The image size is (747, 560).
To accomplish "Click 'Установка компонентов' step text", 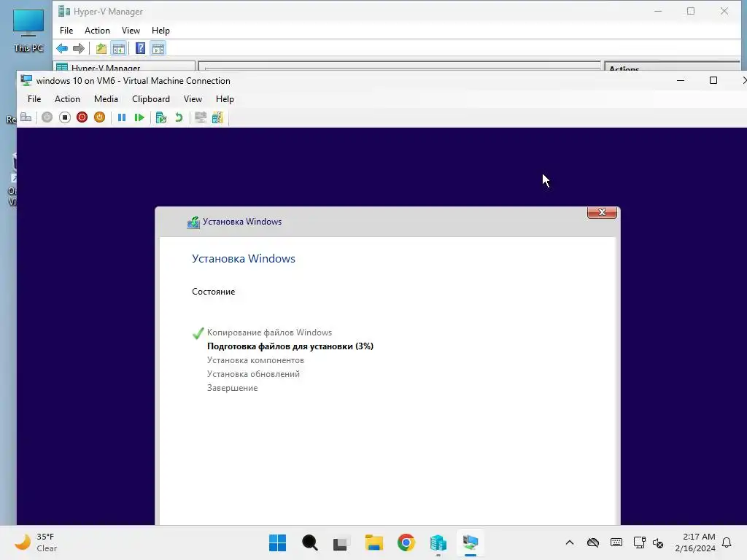I will click(x=255, y=360).
